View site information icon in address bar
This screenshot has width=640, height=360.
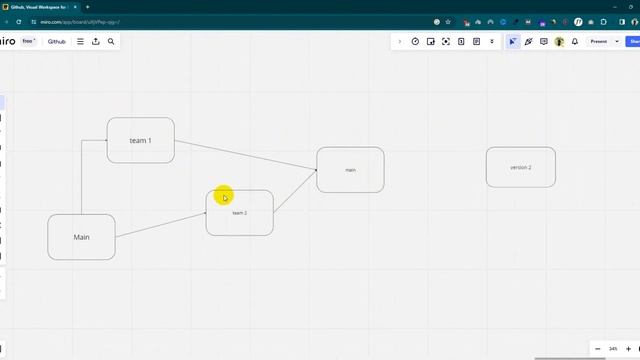[33, 22]
